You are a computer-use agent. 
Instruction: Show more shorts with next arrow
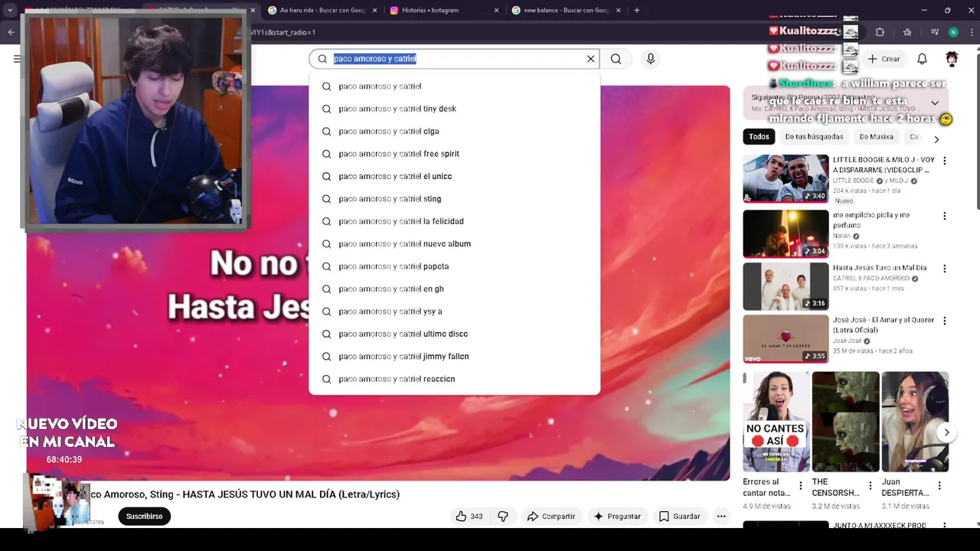[x=946, y=432]
